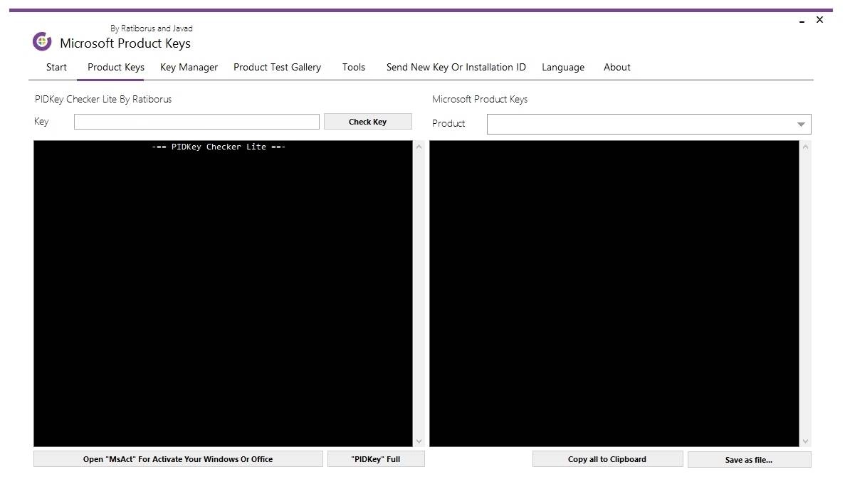Click the Check Key button

(367, 122)
